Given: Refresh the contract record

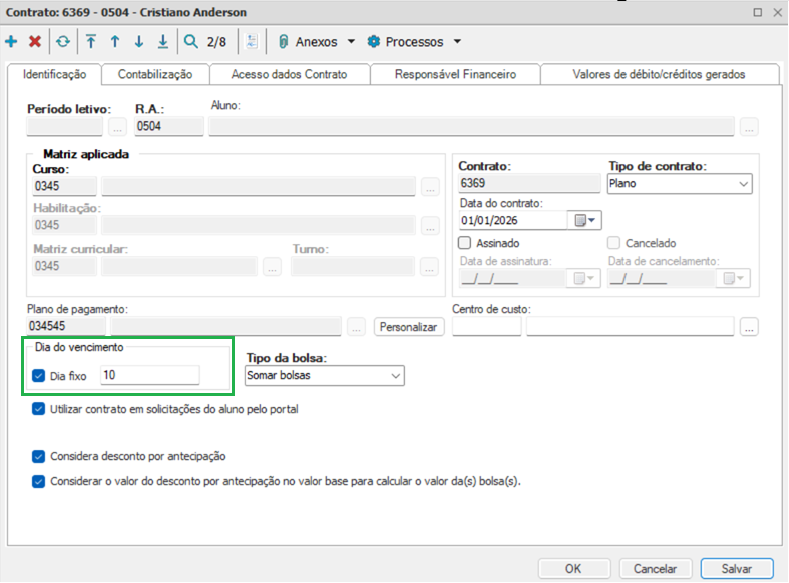Looking at the screenshot, I should pyautogui.click(x=63, y=41).
